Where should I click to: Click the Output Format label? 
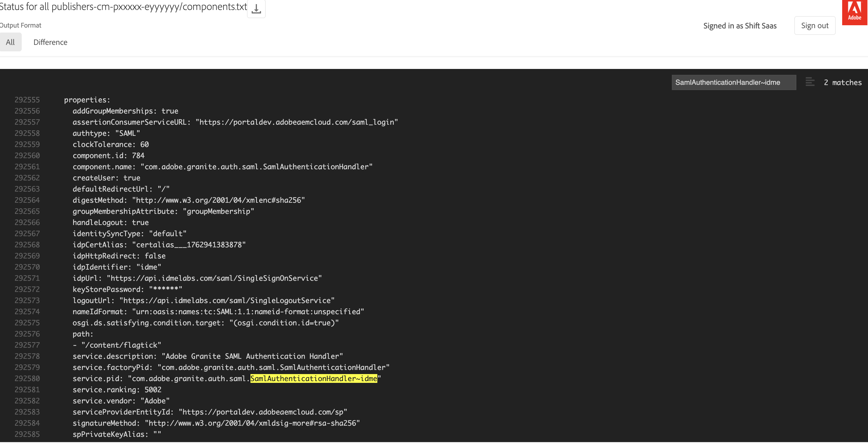[20, 25]
